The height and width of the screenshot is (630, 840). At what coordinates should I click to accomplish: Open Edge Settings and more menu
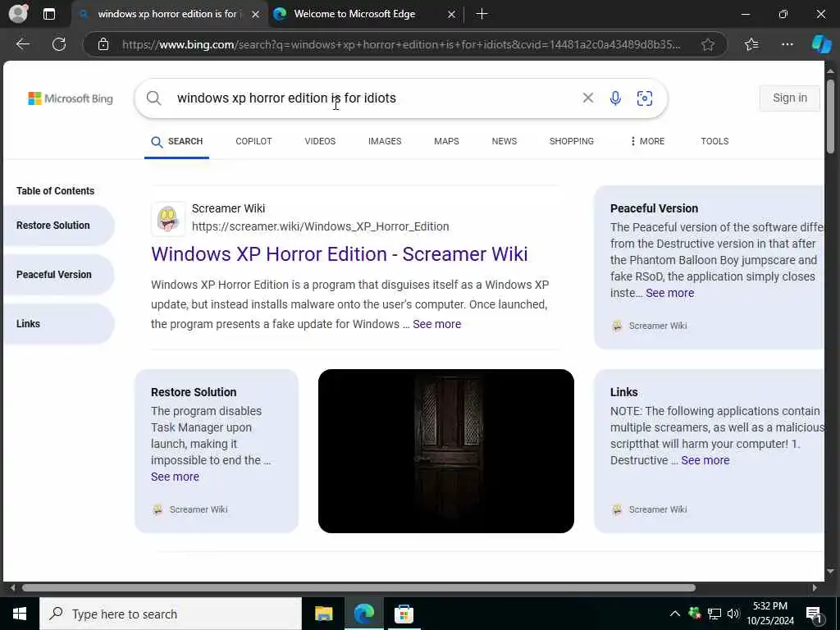tap(787, 44)
